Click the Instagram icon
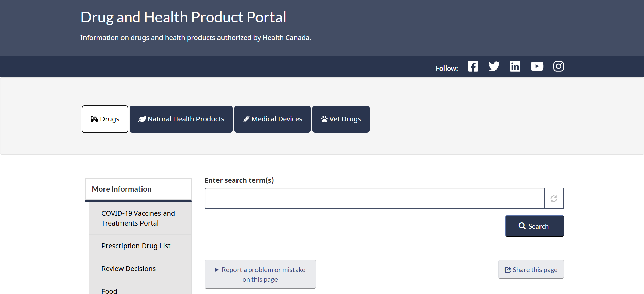Screen dimensions: 644x294 click(x=558, y=66)
